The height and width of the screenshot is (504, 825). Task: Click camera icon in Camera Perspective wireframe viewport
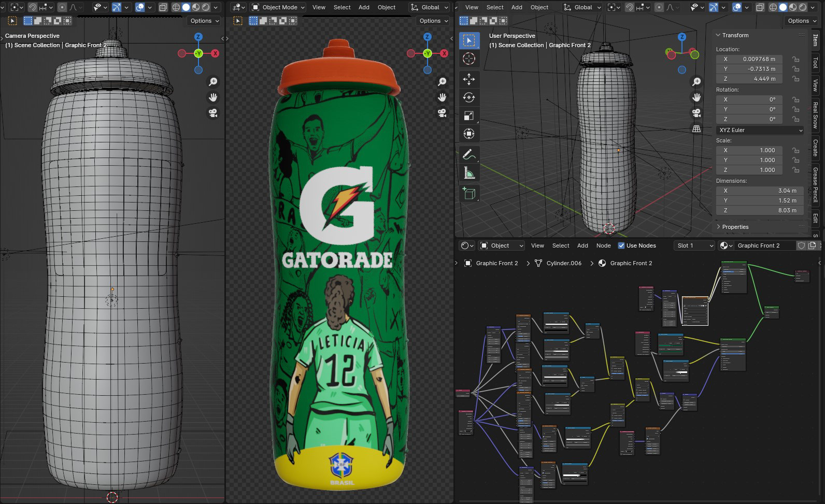213,113
